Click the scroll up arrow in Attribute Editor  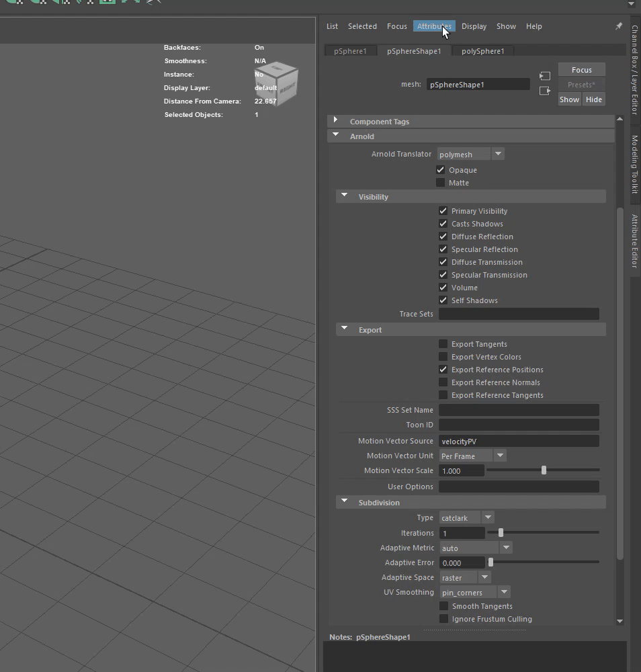(619, 119)
